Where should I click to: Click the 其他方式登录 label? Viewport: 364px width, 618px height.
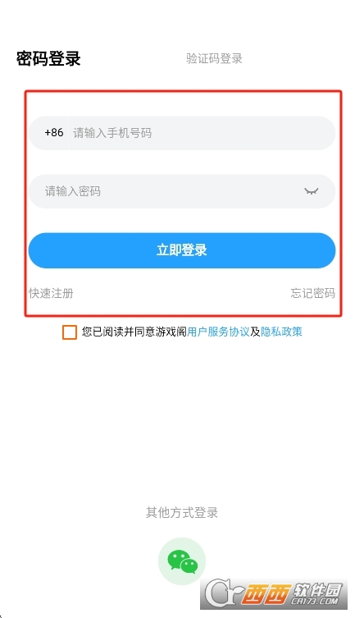tap(182, 512)
